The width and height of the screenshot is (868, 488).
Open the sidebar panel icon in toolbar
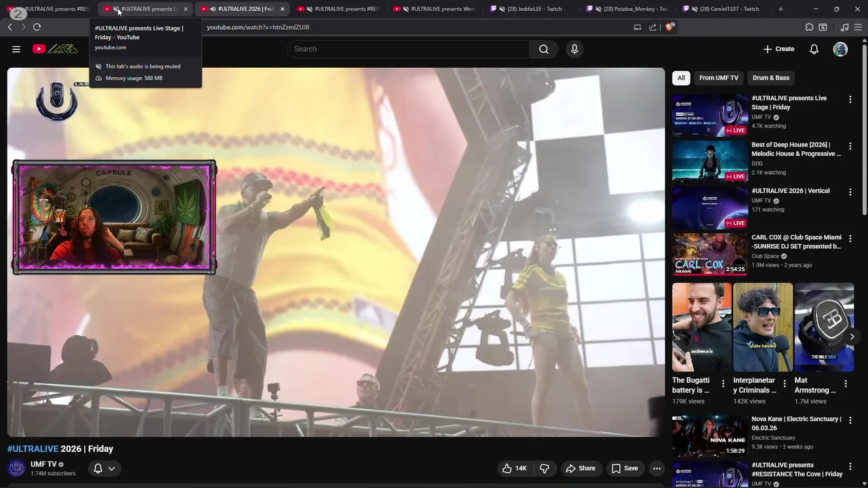point(823,27)
